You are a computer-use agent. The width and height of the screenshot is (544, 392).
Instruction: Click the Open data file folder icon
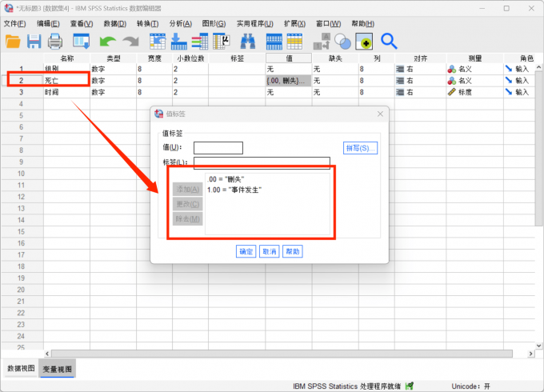[13, 41]
